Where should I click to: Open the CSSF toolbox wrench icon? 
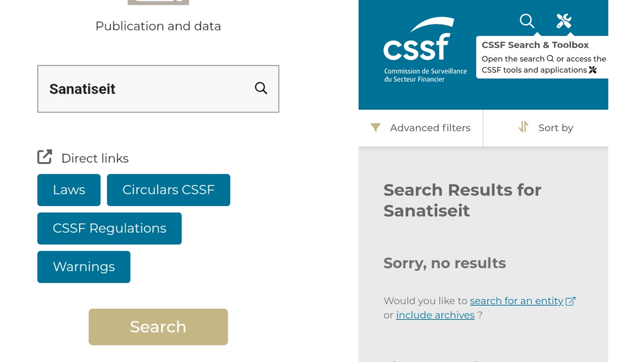563,21
